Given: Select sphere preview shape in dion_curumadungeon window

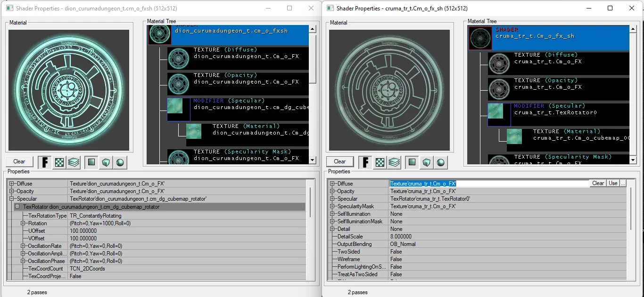Looking at the screenshot, I should coord(120,162).
